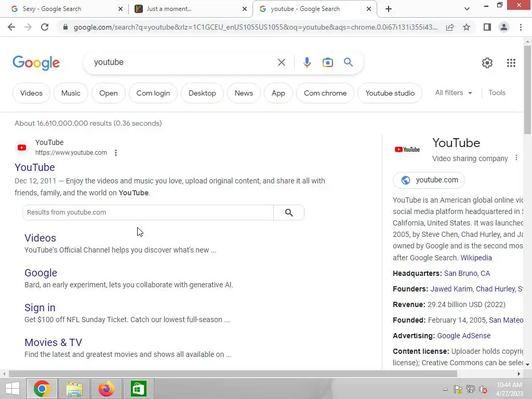
Task: Open the Chrome three-dot menu
Action: (521, 27)
